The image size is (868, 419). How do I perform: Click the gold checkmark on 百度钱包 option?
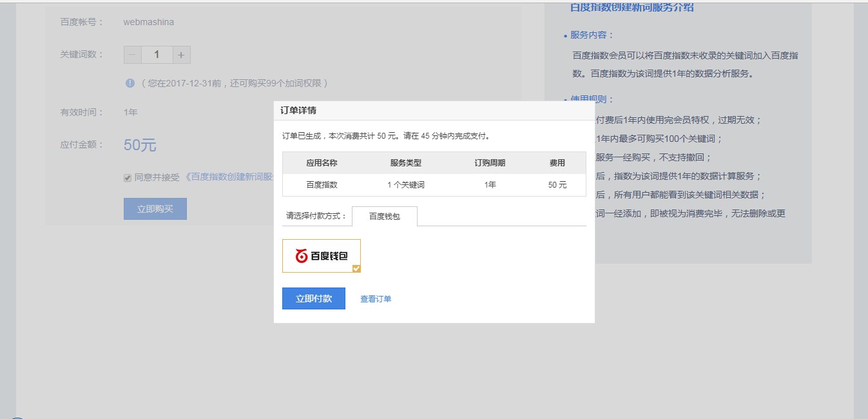coord(356,268)
